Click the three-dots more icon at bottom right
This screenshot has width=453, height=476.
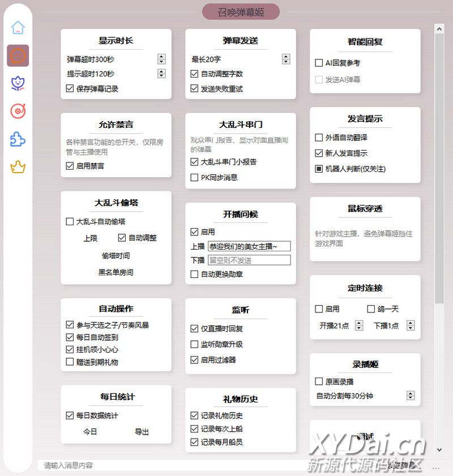tap(435, 468)
